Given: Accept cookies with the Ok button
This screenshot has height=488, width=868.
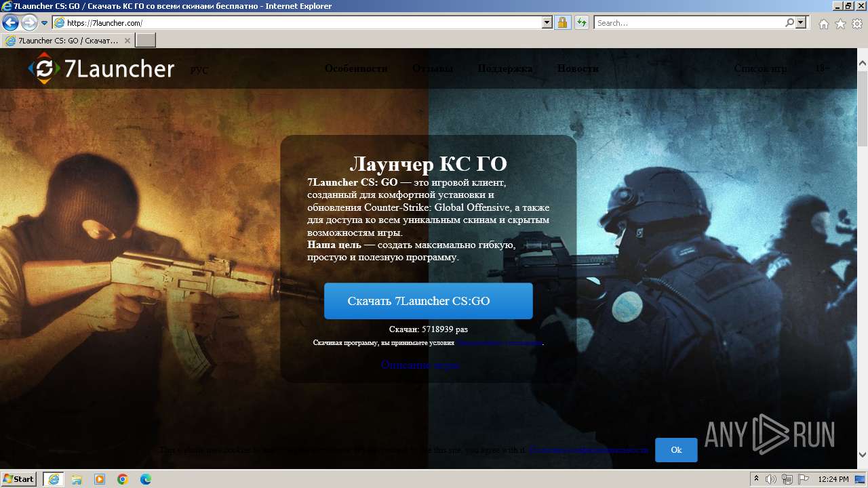Looking at the screenshot, I should click(676, 450).
